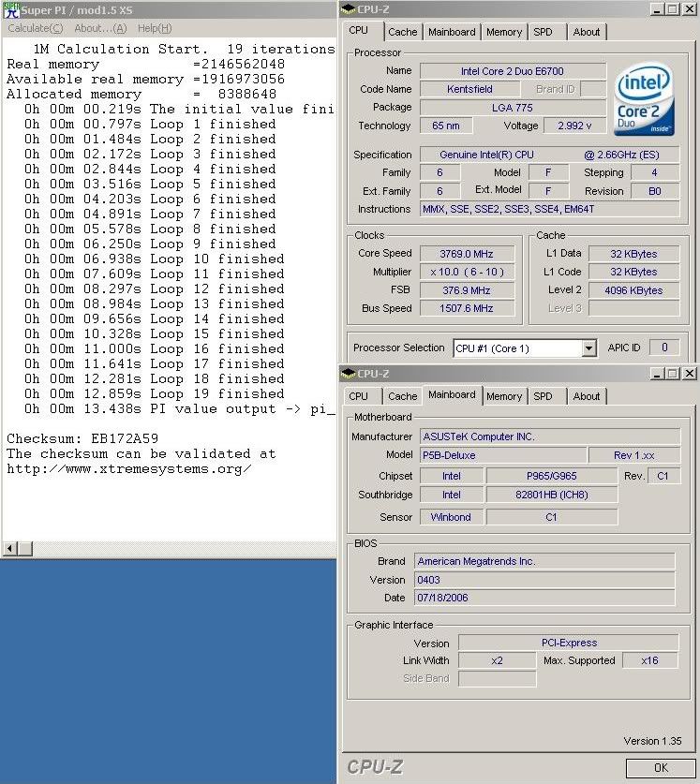700x784 pixels.
Task: Click the Rev 1.xx motherboard field
Action: click(x=634, y=455)
